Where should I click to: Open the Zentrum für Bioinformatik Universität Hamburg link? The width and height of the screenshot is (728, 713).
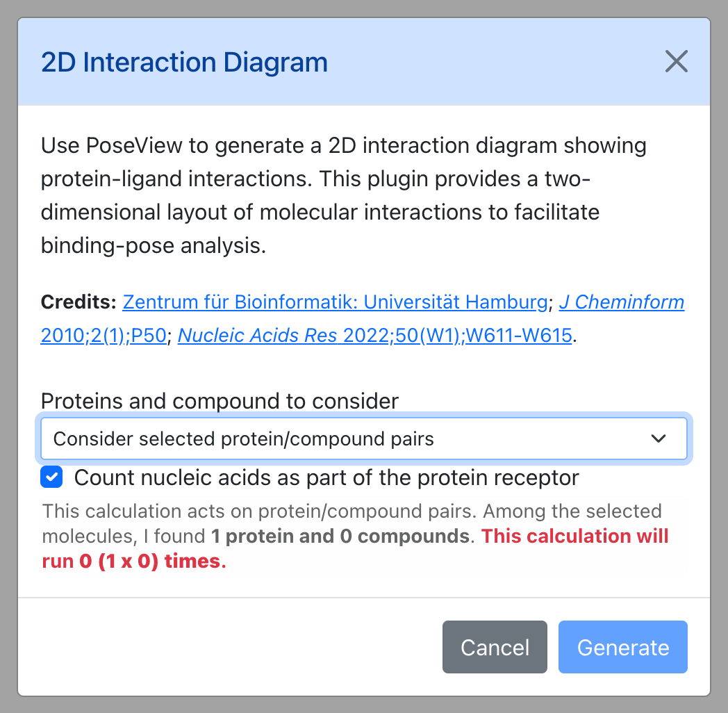[x=335, y=302]
